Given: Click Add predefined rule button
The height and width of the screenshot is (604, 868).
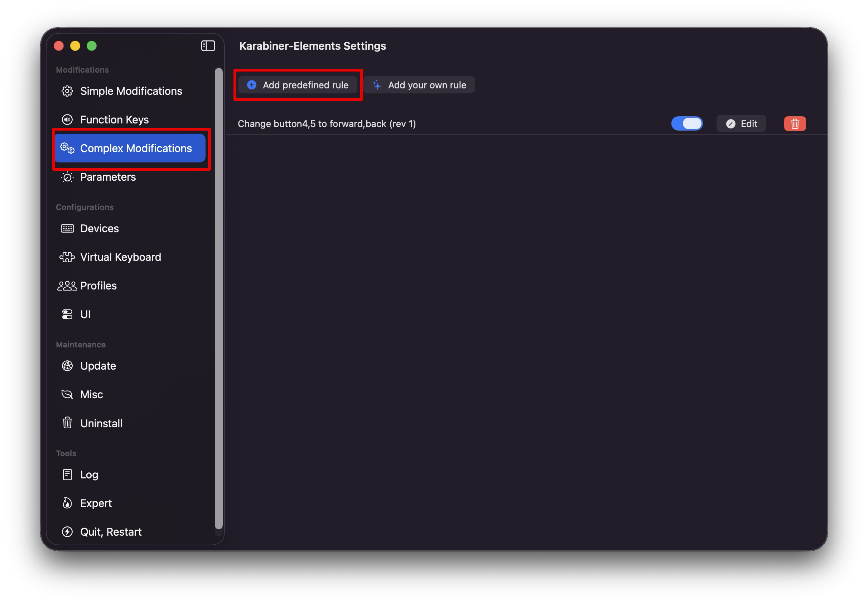Looking at the screenshot, I should pos(298,85).
